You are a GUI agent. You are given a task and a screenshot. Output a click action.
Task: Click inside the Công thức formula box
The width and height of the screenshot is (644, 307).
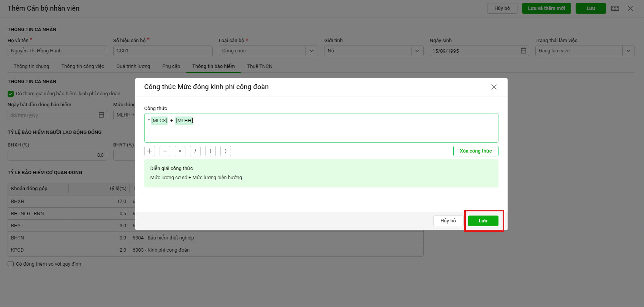coord(321,131)
